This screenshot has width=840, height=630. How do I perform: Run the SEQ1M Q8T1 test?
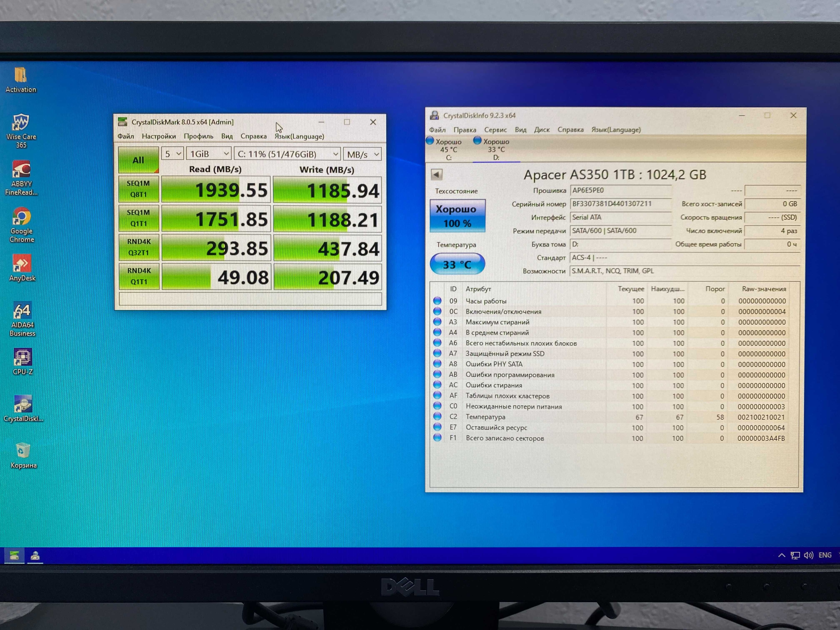pos(139,189)
